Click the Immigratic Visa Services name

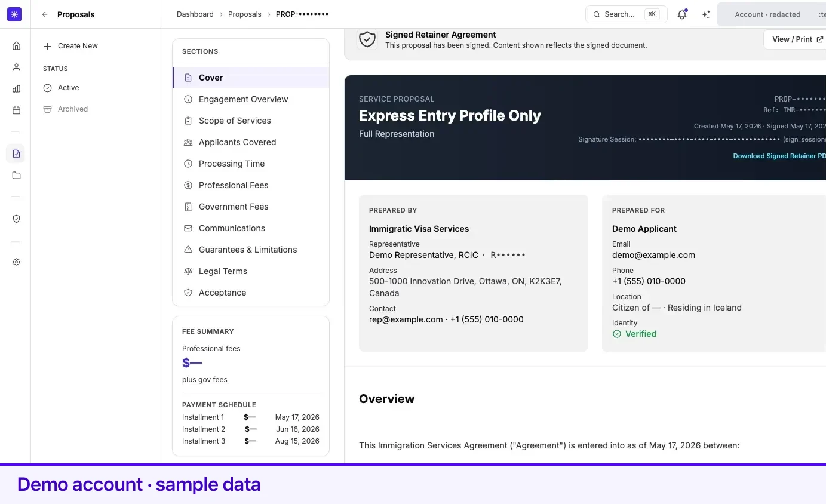click(x=419, y=229)
